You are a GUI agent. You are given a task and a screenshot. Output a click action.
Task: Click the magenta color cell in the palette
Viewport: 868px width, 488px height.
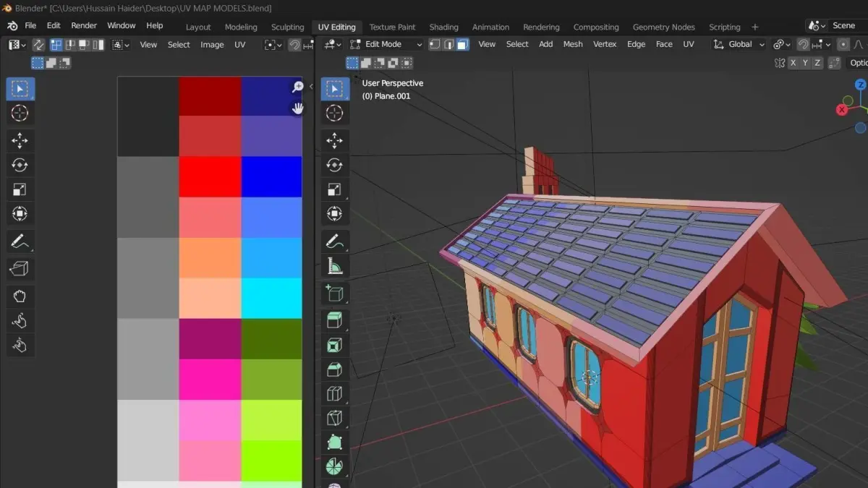pos(210,380)
